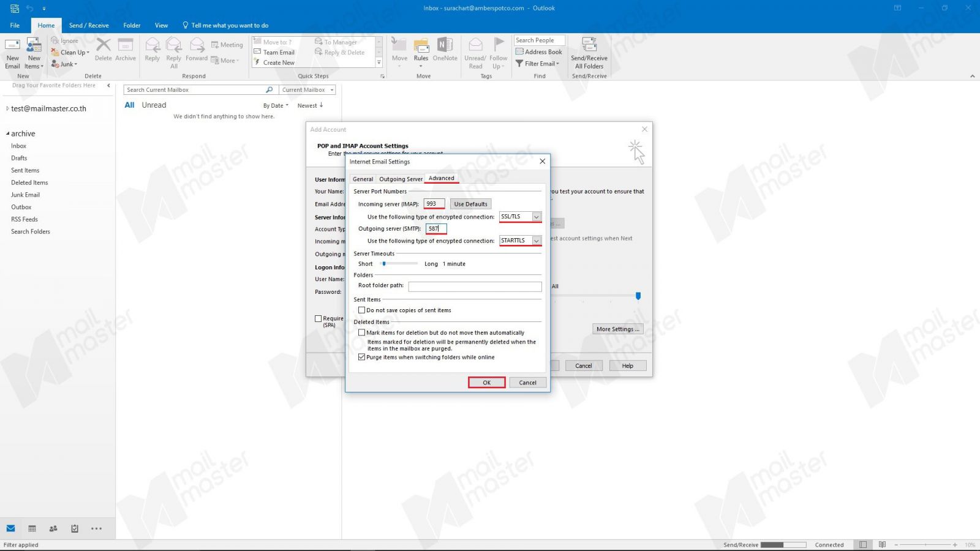Click the mail offline slider handle in Add Account
This screenshot has width=980, height=551.
(638, 296)
